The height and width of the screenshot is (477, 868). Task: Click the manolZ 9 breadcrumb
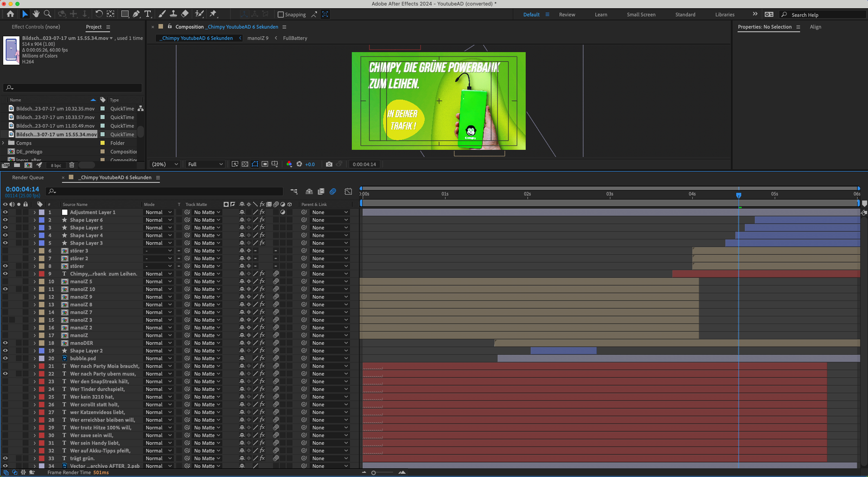coord(258,38)
